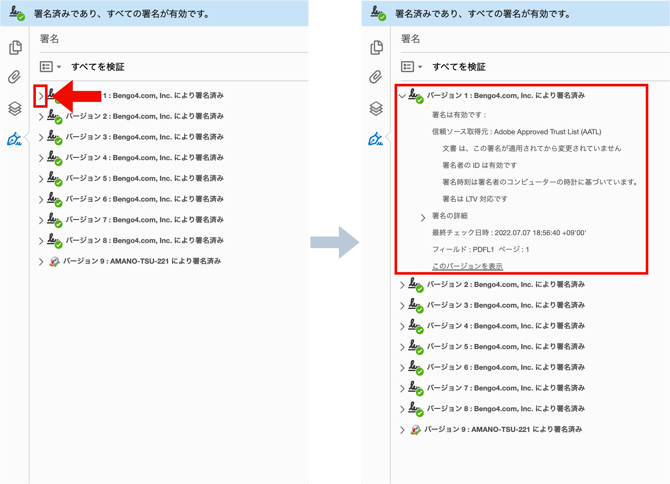
Task: Click バージョン 3 signature icon in left panel
Action: (x=55, y=137)
